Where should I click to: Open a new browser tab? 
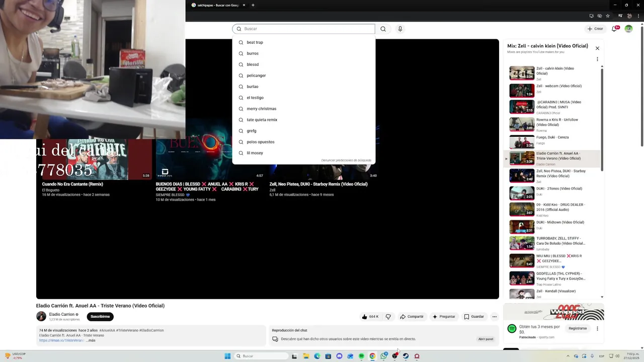pyautogui.click(x=253, y=5)
